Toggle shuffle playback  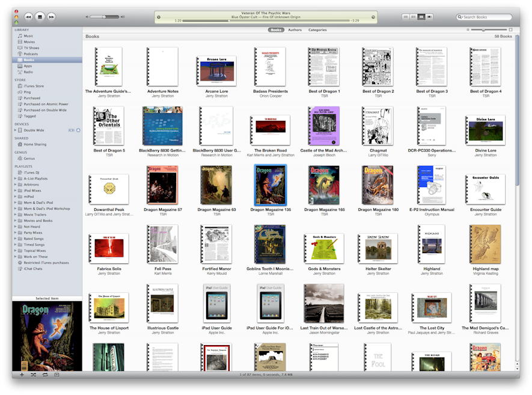(x=34, y=375)
